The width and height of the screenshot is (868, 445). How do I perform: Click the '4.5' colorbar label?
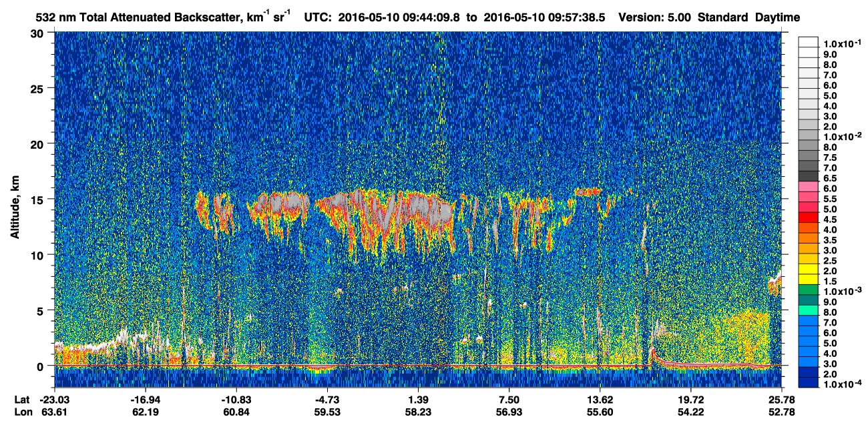pos(830,221)
